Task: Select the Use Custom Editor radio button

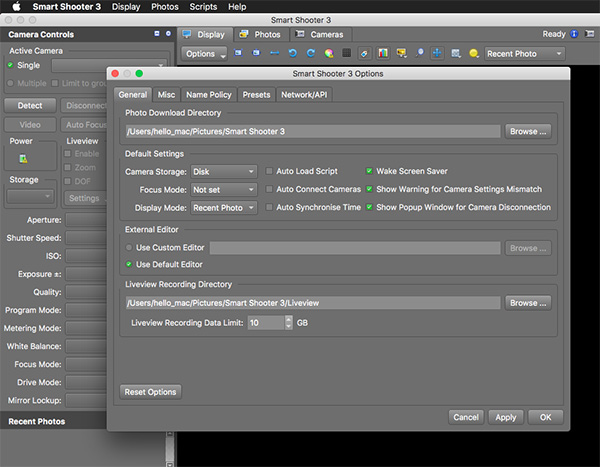Action: 130,247
